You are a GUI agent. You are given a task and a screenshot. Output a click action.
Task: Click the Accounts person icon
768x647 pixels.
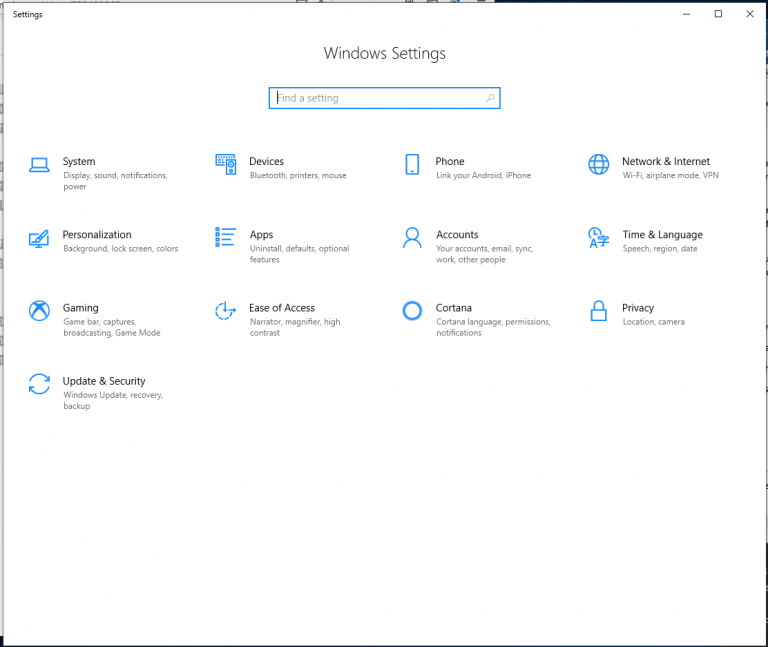click(x=412, y=238)
